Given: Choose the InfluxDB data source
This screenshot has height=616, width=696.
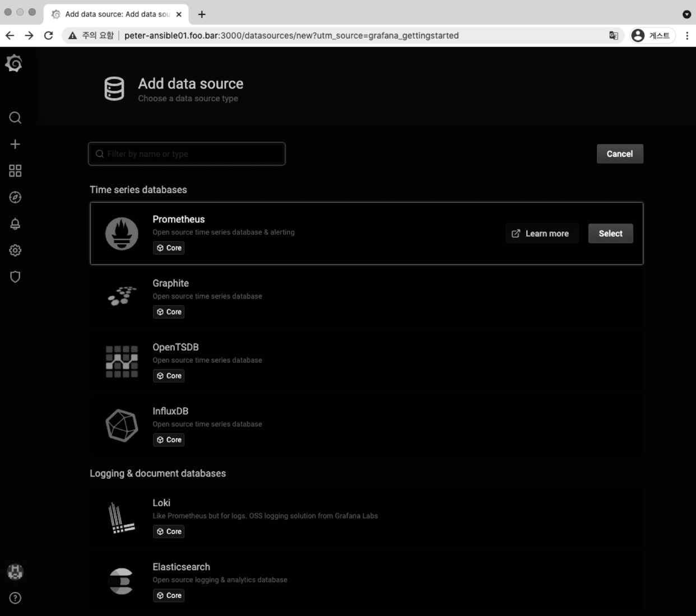Looking at the screenshot, I should coord(366,425).
